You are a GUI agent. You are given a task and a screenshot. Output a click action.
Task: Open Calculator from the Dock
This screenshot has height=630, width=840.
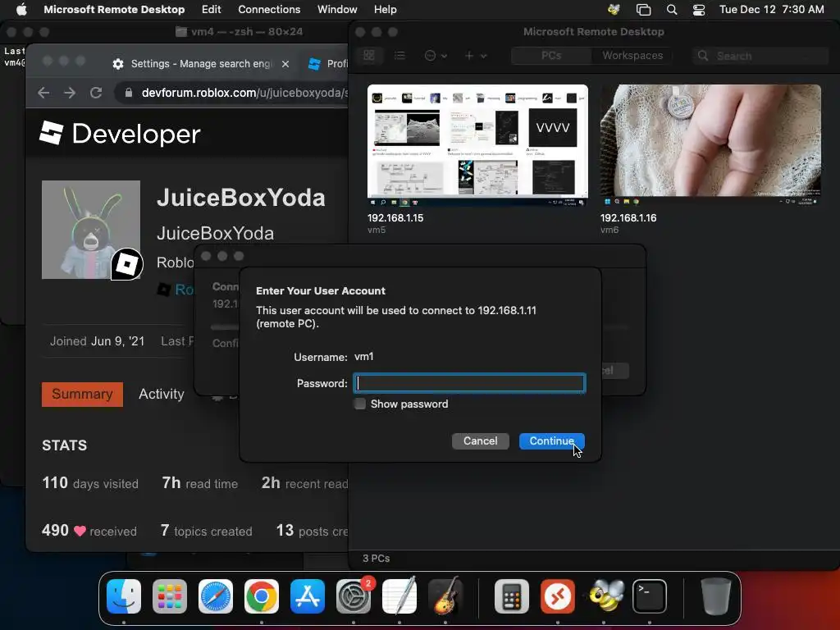pos(512,596)
